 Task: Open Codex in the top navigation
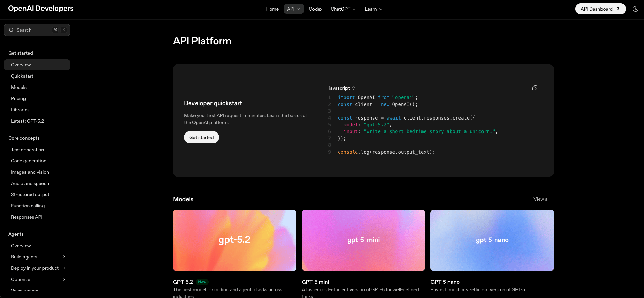pyautogui.click(x=316, y=9)
